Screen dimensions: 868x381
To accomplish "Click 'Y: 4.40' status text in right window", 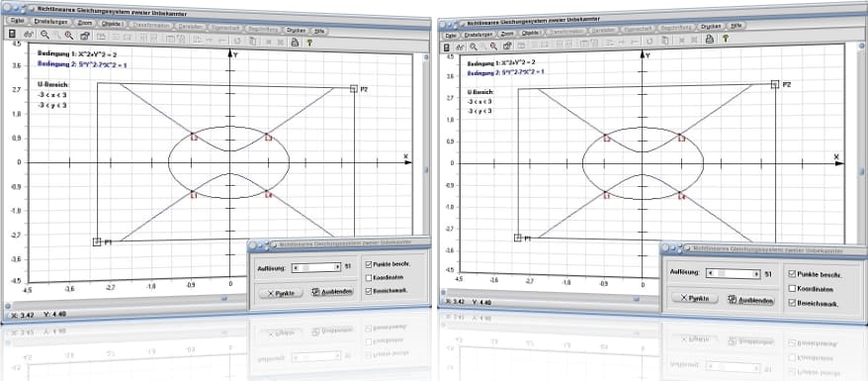I will tap(482, 303).
